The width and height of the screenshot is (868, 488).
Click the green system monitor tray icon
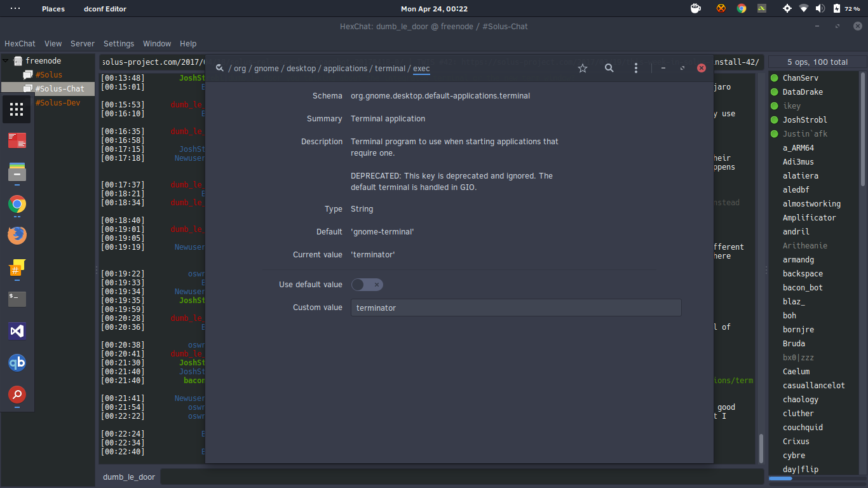(761, 8)
